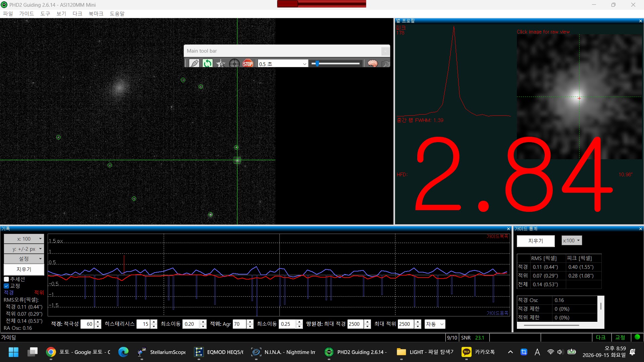This screenshot has width=644, height=362.
Task: Click the camera settings wrench icon
Action: click(x=385, y=63)
